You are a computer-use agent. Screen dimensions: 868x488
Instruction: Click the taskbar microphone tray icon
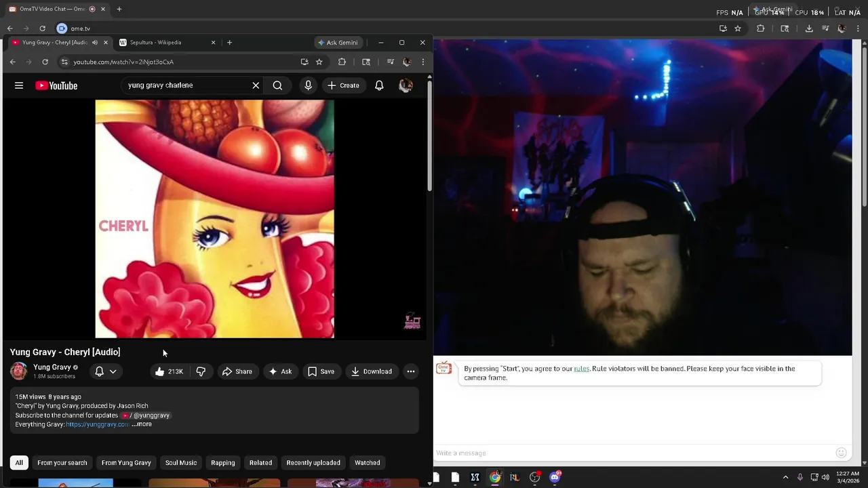[800, 477]
